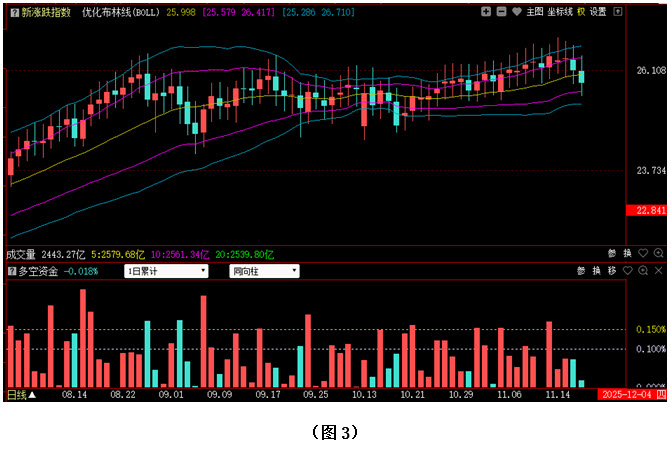
Task: Click the magnifier icon in 成交量 panel header
Action: click(x=658, y=254)
